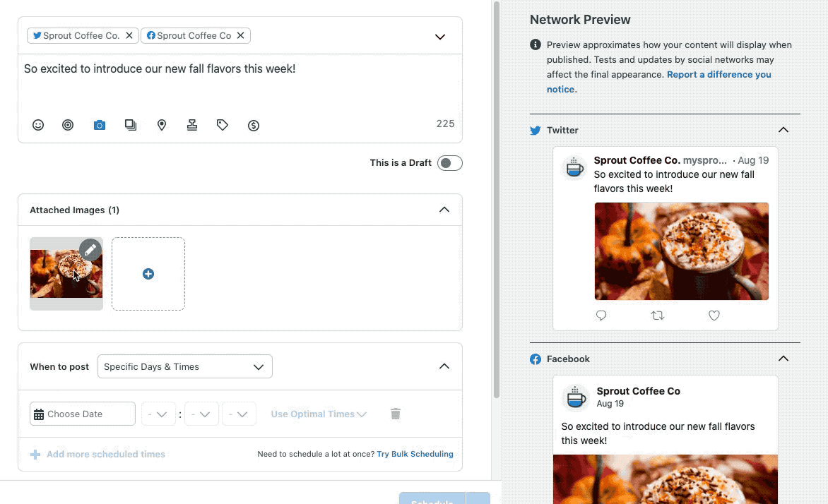Click the plus tile to add another image
This screenshot has height=504, width=828.
click(148, 274)
